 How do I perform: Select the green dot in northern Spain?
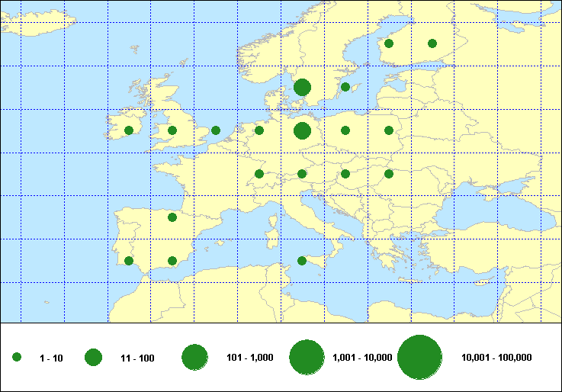[172, 217]
